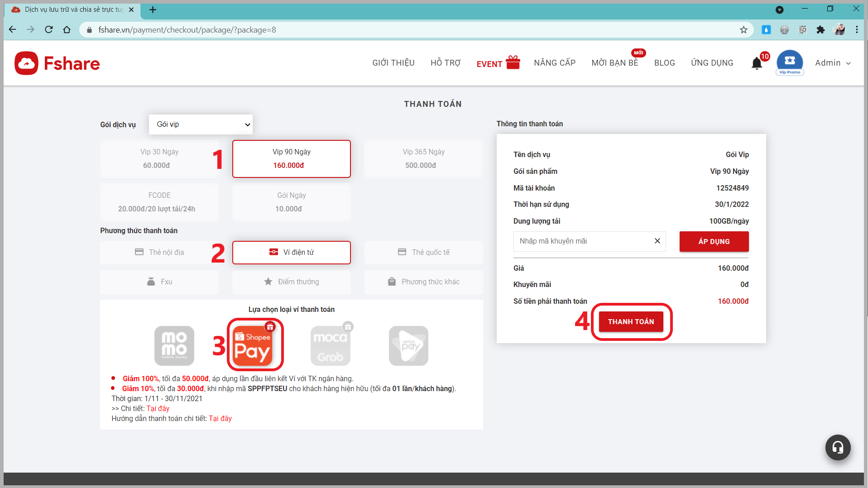Bookmark this page with the star icon
This screenshot has width=868, height=488.
pyautogui.click(x=743, y=30)
